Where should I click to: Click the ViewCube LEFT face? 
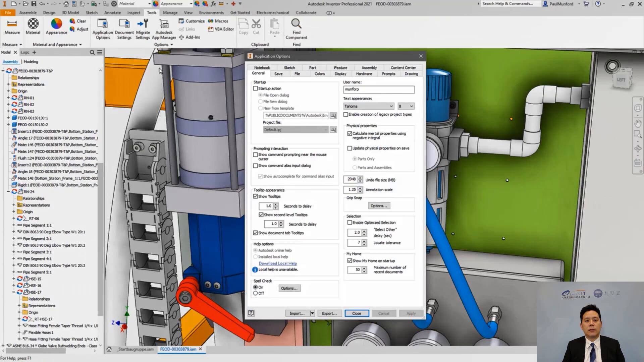[x=621, y=80]
